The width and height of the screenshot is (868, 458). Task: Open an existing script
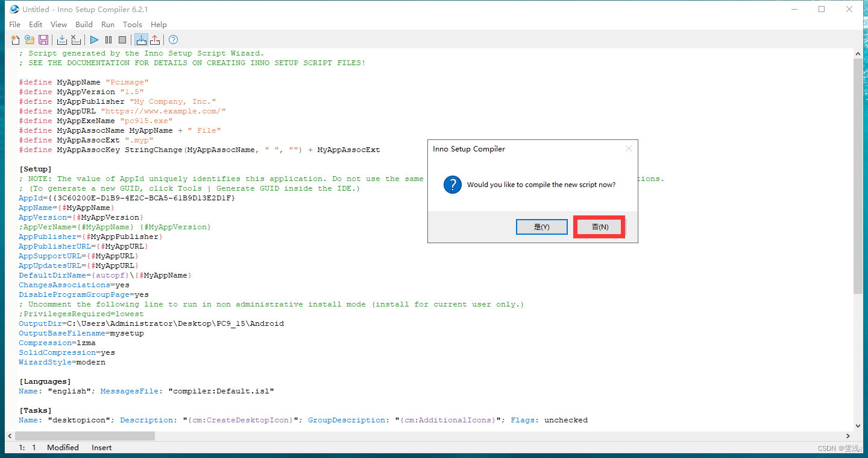coord(29,39)
